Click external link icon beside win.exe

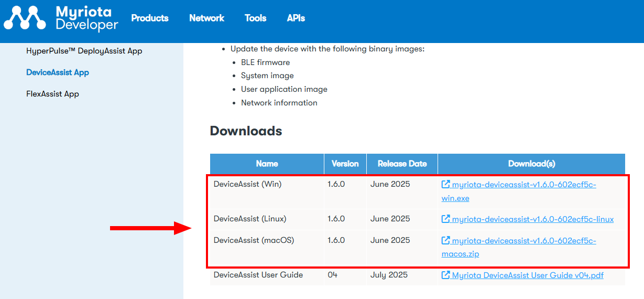click(446, 185)
